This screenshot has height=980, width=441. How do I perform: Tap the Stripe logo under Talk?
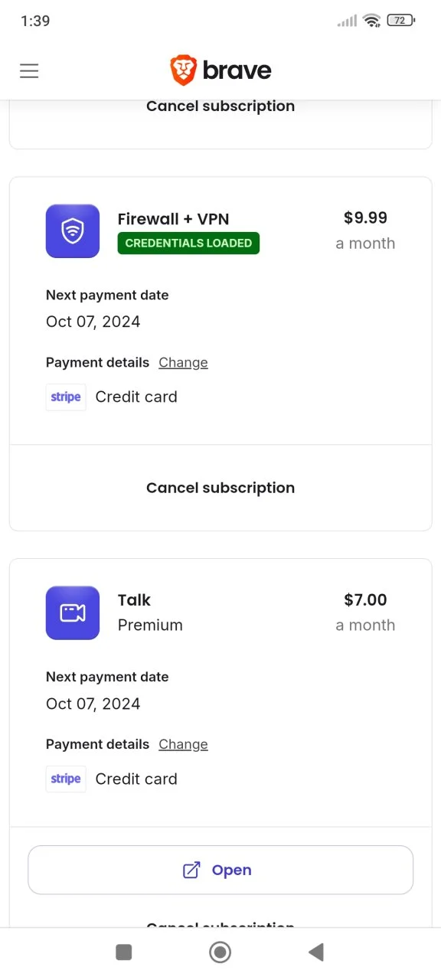pyautogui.click(x=66, y=779)
